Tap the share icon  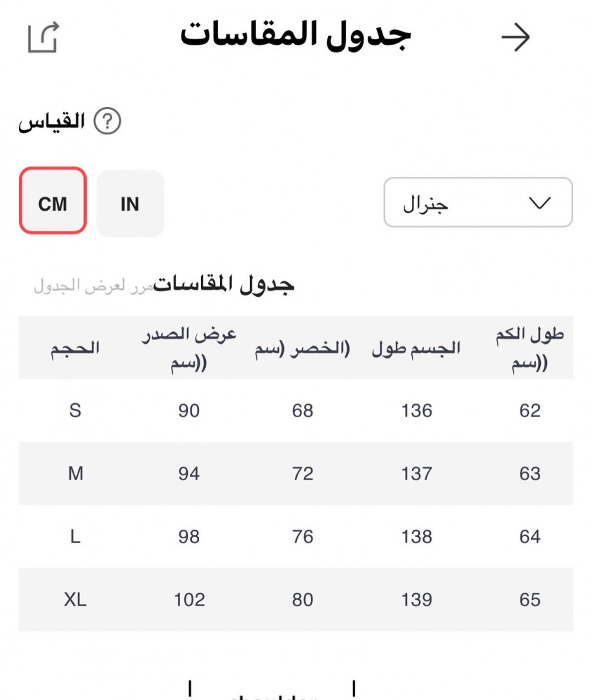click(x=43, y=38)
